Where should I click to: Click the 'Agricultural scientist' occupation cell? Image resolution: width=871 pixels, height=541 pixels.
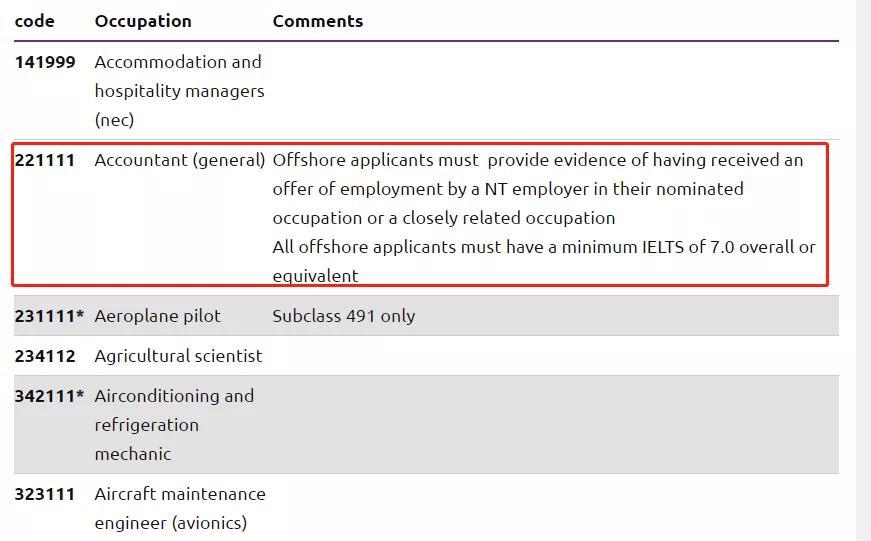point(178,356)
